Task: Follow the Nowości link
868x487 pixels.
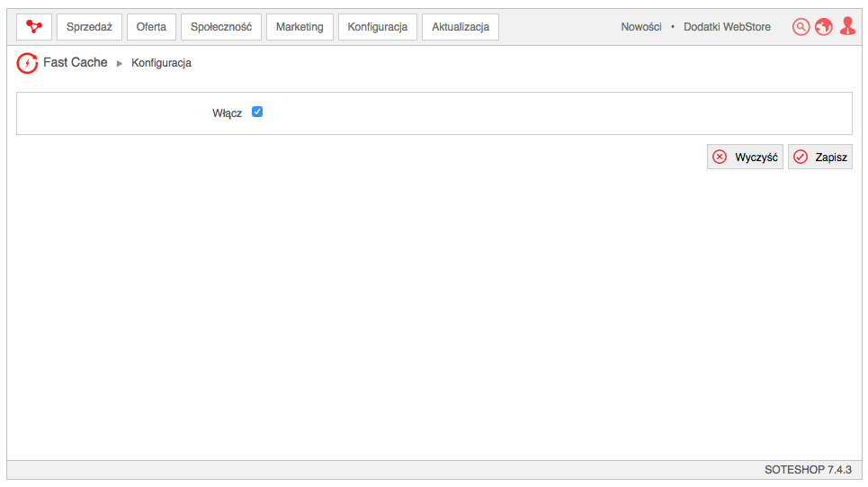Action: 641,27
